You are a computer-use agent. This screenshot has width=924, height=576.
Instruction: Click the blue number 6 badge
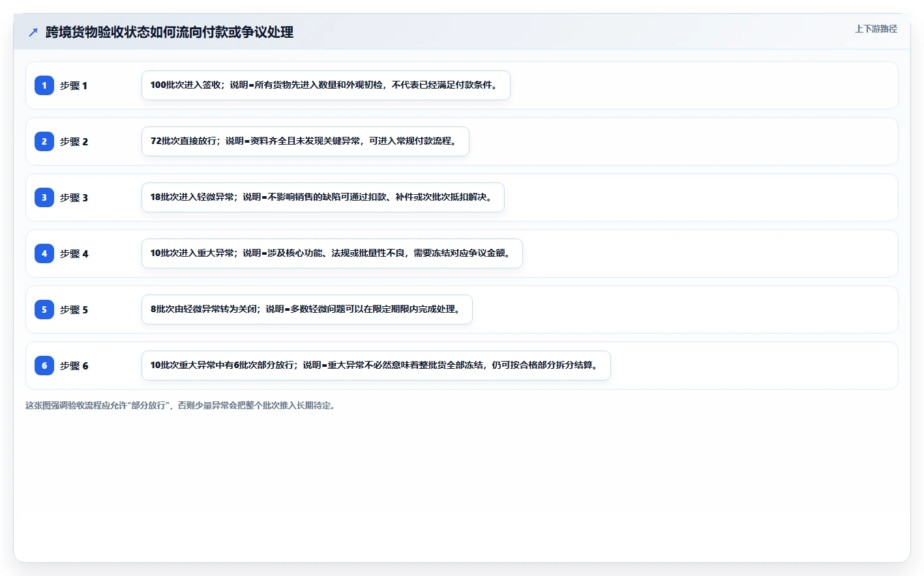[44, 366]
